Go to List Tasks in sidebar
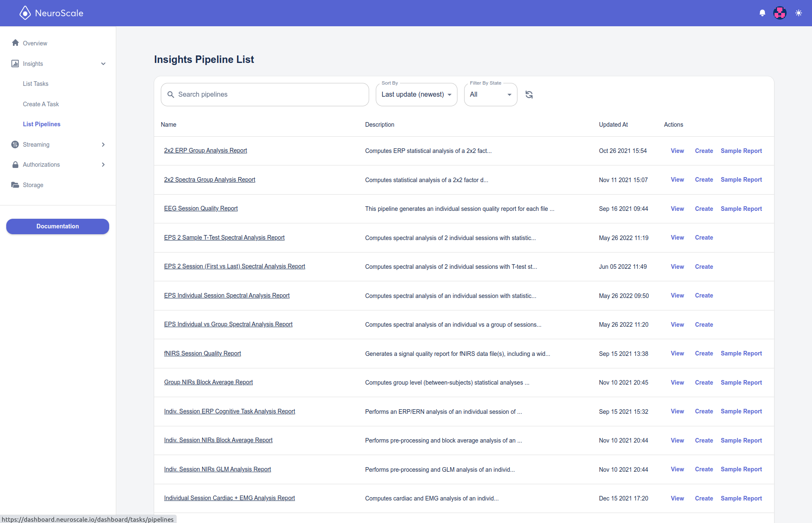Screen dimensions: 812x523 (x=35, y=84)
